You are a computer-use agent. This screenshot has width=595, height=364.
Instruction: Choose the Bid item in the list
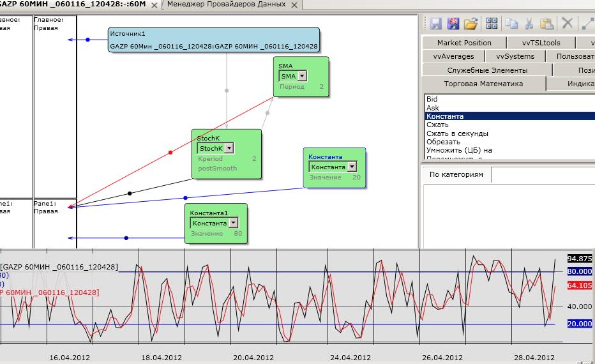pos(432,99)
